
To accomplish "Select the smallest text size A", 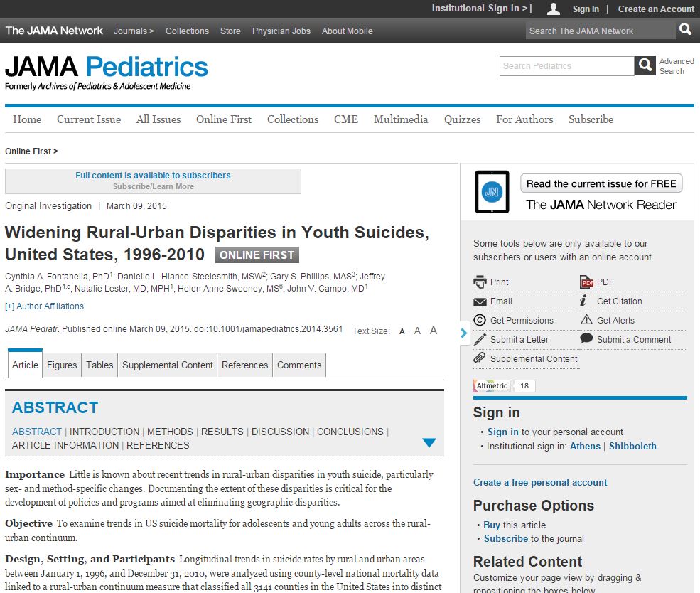I will (402, 331).
